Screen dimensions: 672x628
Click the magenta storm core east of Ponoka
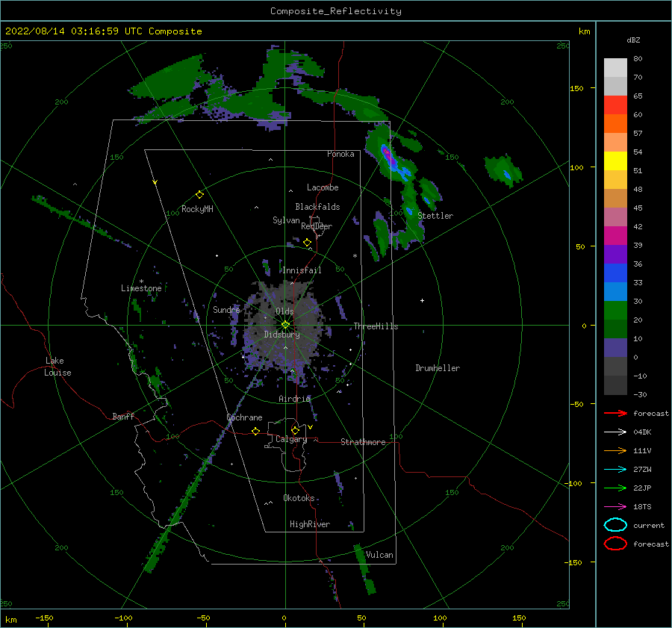[x=389, y=158]
